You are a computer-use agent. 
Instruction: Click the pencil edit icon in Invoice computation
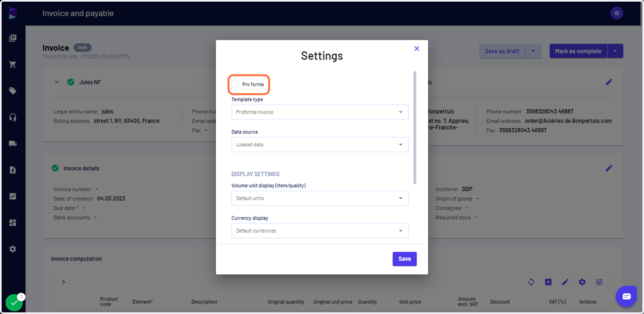point(565,282)
